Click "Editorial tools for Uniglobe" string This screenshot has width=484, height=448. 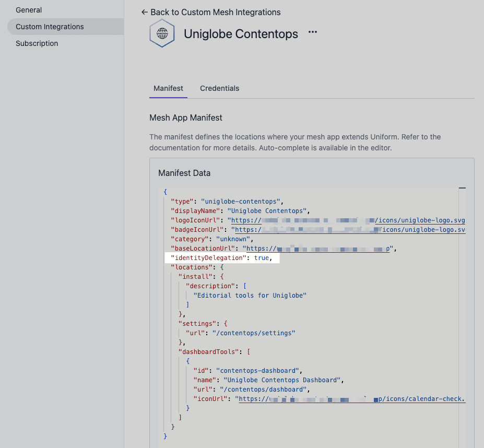[250, 296]
